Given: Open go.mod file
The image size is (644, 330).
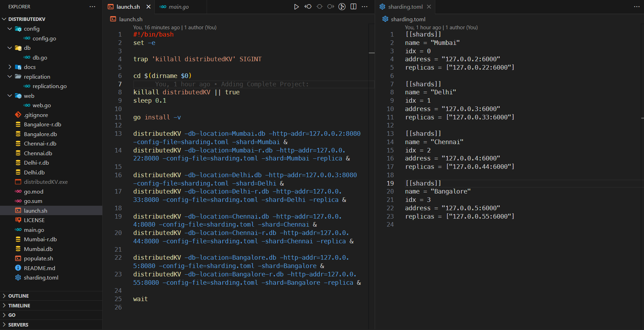Looking at the screenshot, I should (x=33, y=191).
